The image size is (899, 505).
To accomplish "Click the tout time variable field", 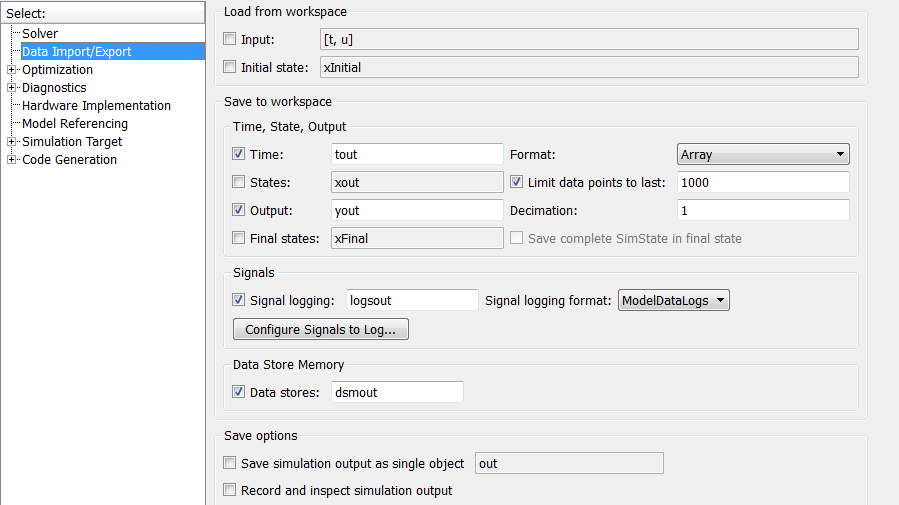I will (x=417, y=155).
